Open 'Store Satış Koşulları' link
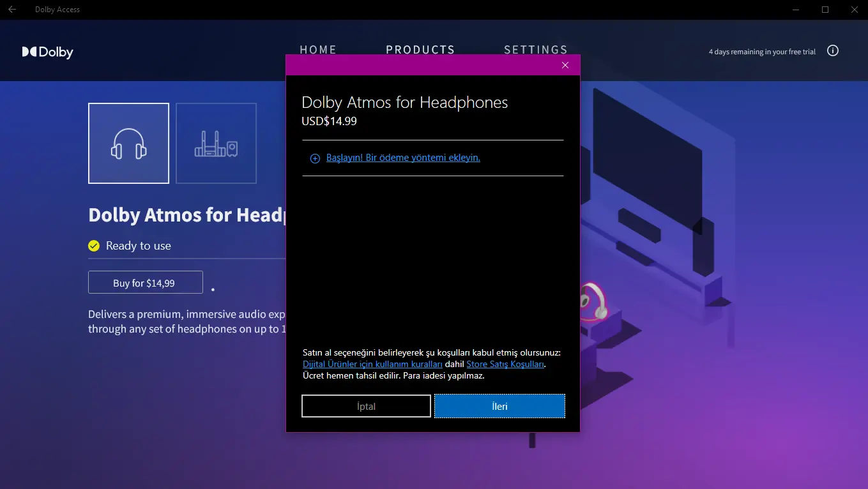The image size is (868, 489). click(x=505, y=364)
